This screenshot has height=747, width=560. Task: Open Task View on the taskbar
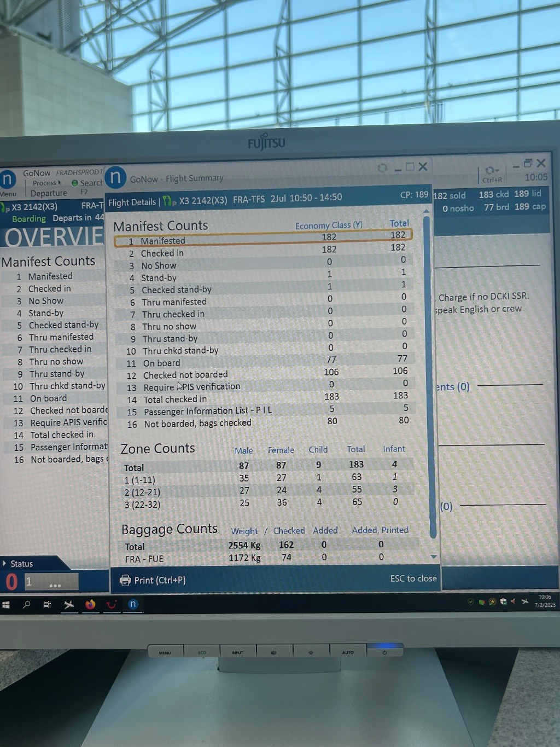coord(47,605)
